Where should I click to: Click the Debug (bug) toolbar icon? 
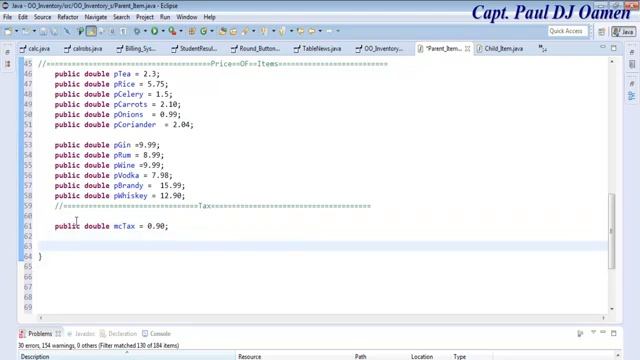point(137,31)
